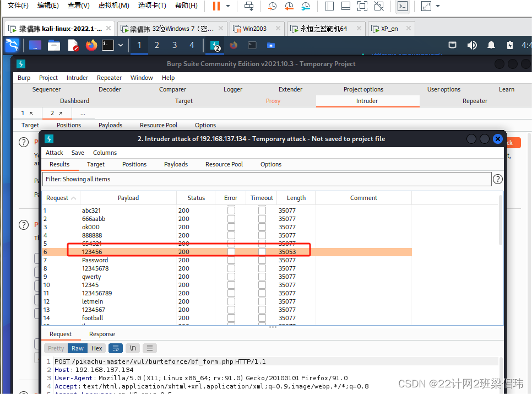The height and width of the screenshot is (394, 532).
Task: Switch to the XP_en VM tab
Action: coord(391,29)
